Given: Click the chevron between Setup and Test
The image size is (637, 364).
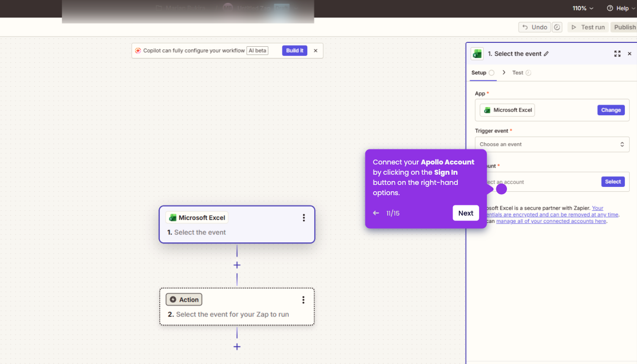Looking at the screenshot, I should click(x=504, y=73).
